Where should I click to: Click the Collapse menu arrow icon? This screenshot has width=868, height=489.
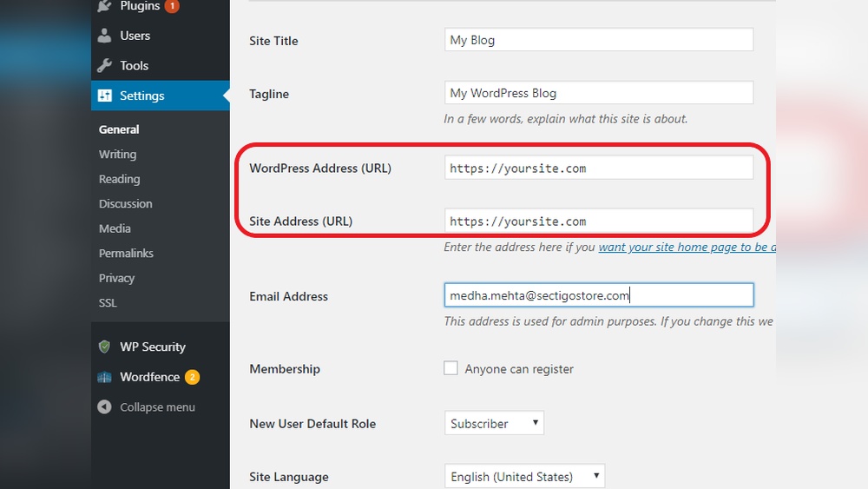point(104,407)
